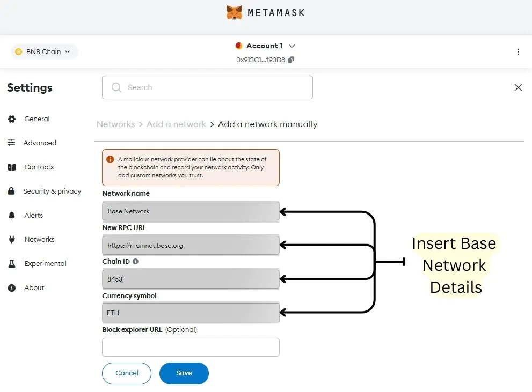Click the Settings heading text
The image size is (532, 392).
[30, 88]
